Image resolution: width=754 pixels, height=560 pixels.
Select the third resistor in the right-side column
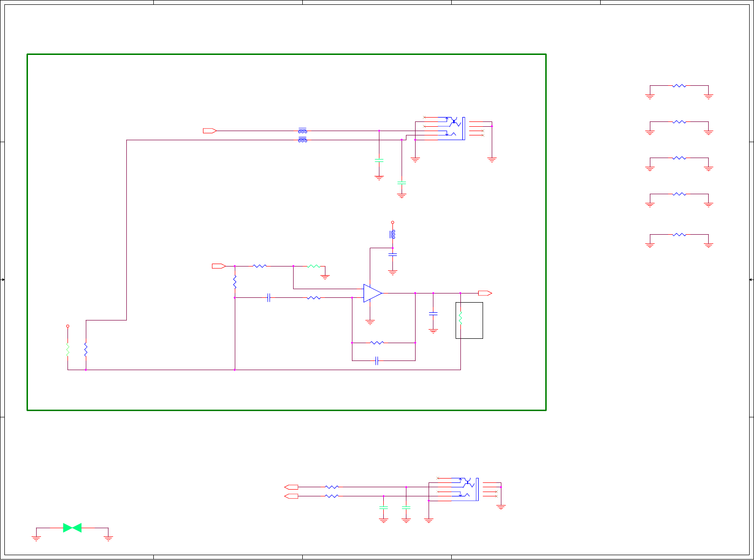pos(679,158)
